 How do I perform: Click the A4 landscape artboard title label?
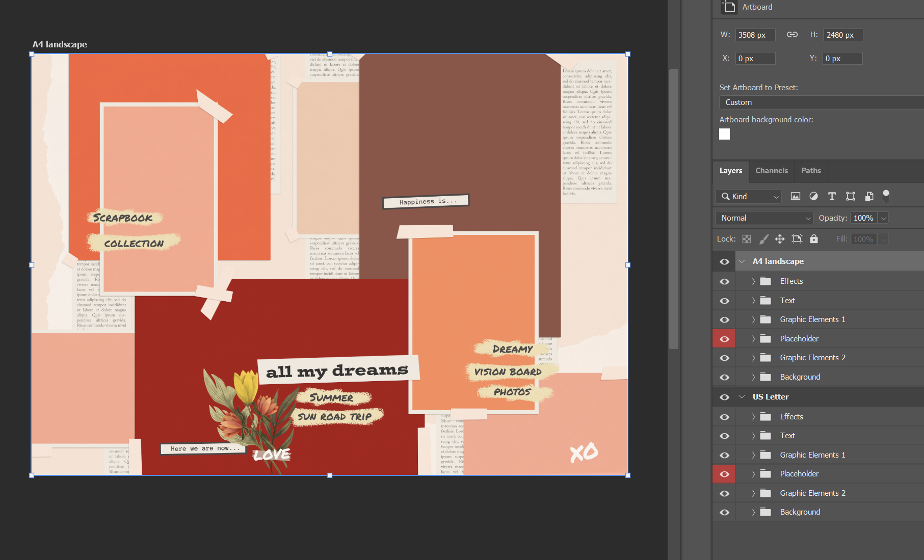point(60,44)
